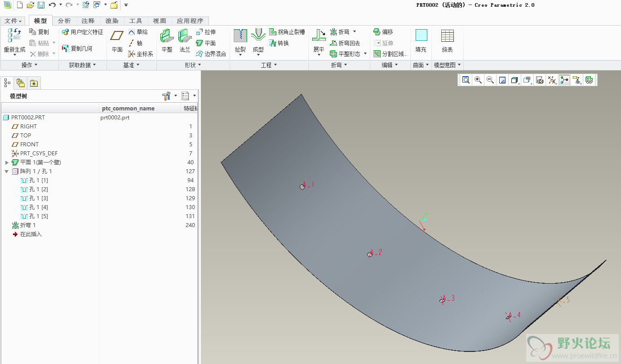Select 孔 1 [3] in the model tree
The width and height of the screenshot is (621, 364).
pyautogui.click(x=38, y=198)
